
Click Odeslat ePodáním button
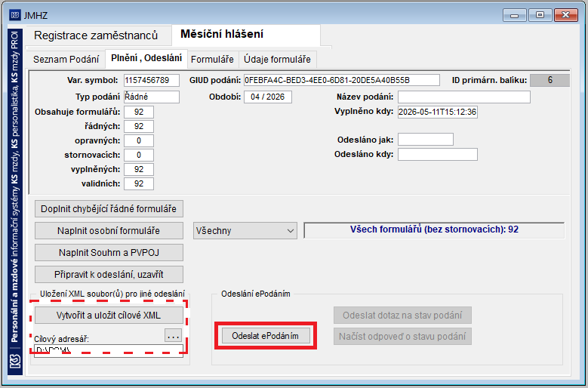click(266, 335)
